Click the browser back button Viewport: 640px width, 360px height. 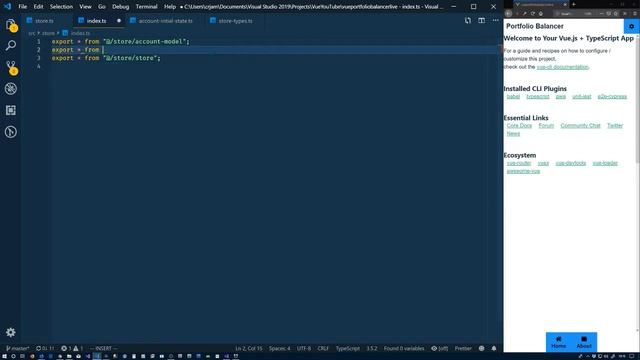pyautogui.click(x=509, y=13)
